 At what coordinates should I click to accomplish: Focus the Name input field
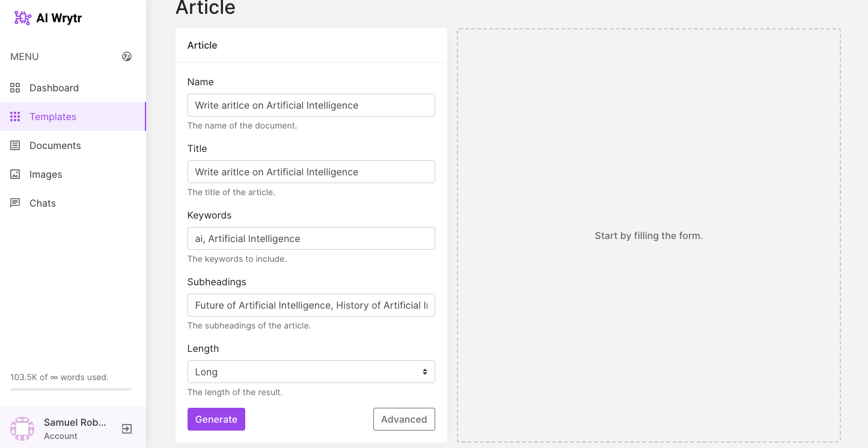[311, 105]
